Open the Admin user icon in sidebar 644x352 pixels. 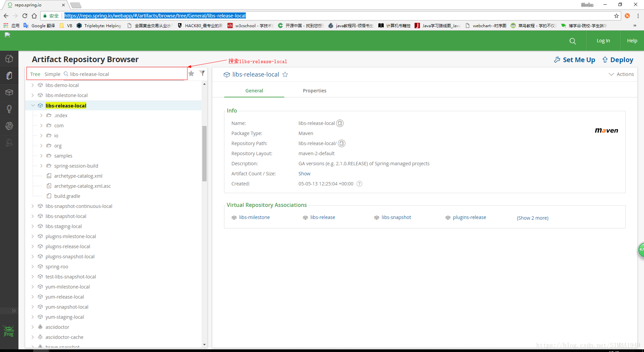click(x=9, y=143)
